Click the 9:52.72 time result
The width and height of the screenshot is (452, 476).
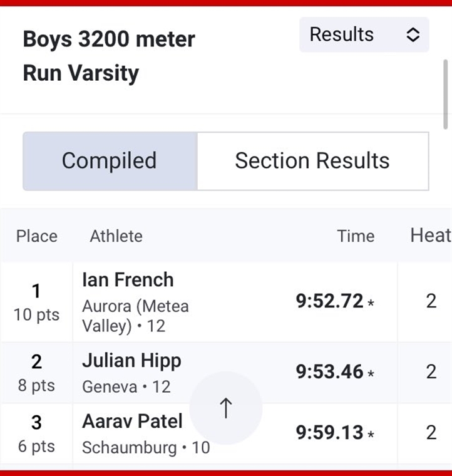tap(329, 301)
